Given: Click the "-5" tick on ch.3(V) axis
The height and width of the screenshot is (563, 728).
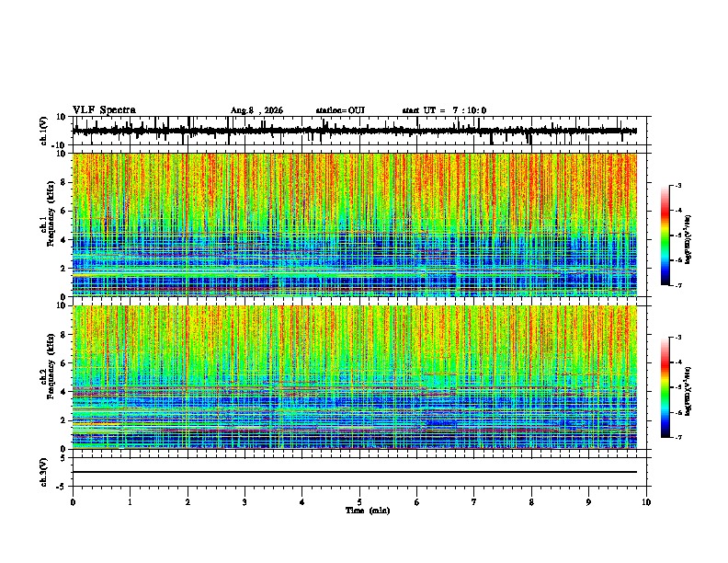Looking at the screenshot, I should click(x=62, y=487).
